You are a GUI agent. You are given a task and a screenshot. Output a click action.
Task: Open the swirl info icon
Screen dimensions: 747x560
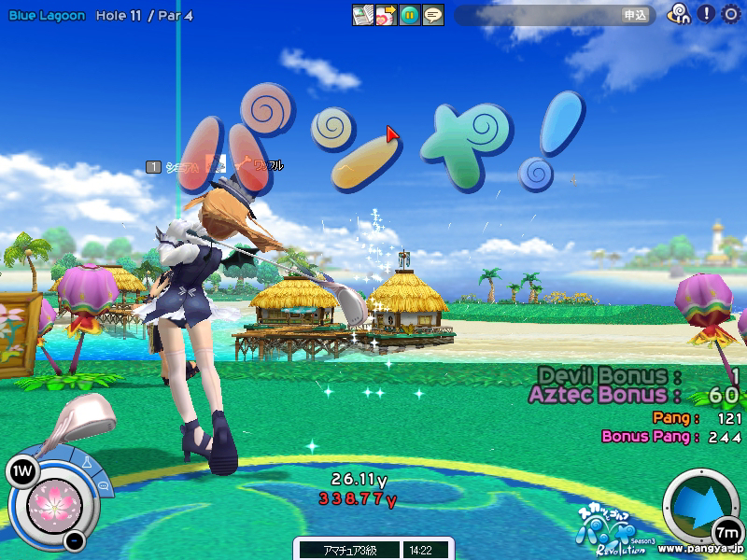tap(679, 14)
